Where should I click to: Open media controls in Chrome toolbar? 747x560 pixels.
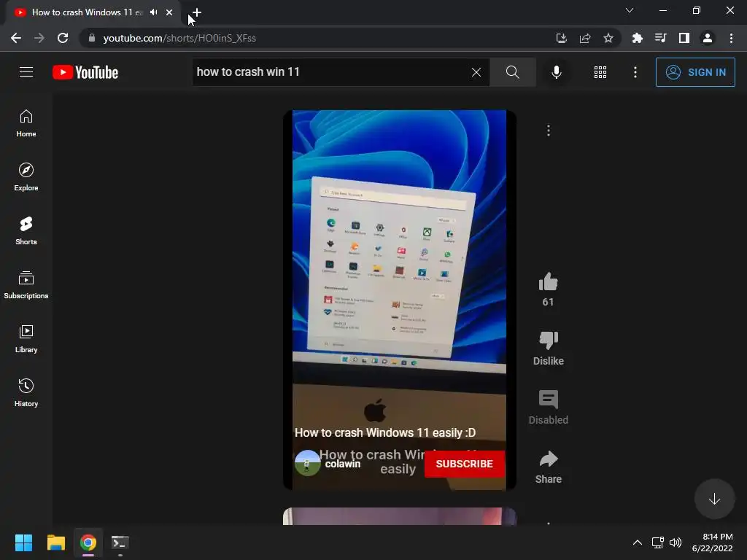pos(660,38)
